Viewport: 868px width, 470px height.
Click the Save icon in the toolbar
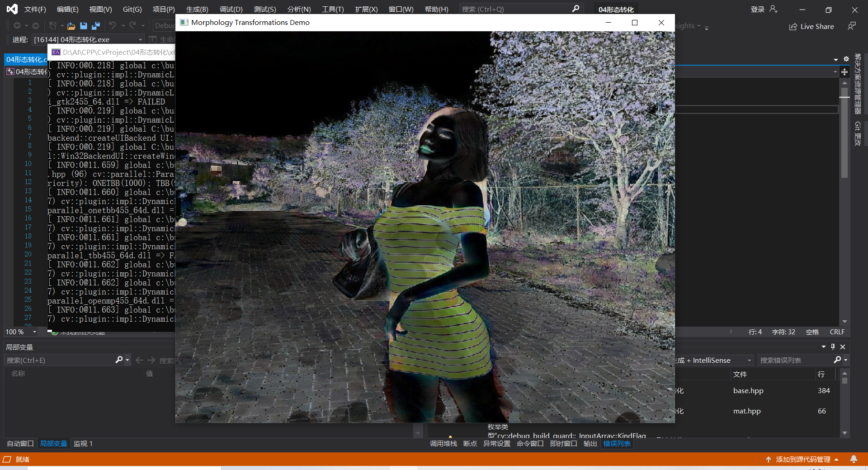pos(83,26)
